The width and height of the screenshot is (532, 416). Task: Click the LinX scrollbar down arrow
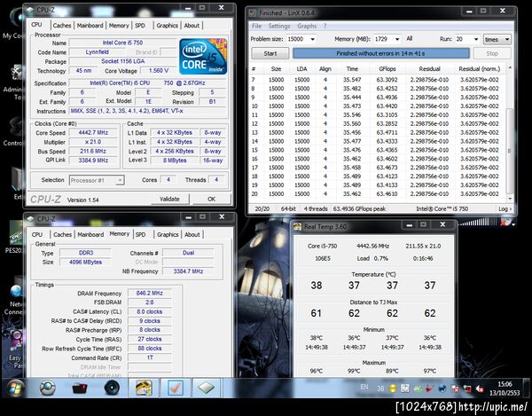(x=509, y=199)
